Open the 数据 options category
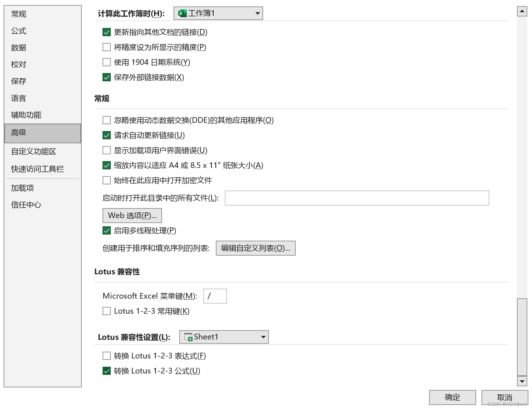The width and height of the screenshot is (532, 410). [43, 48]
